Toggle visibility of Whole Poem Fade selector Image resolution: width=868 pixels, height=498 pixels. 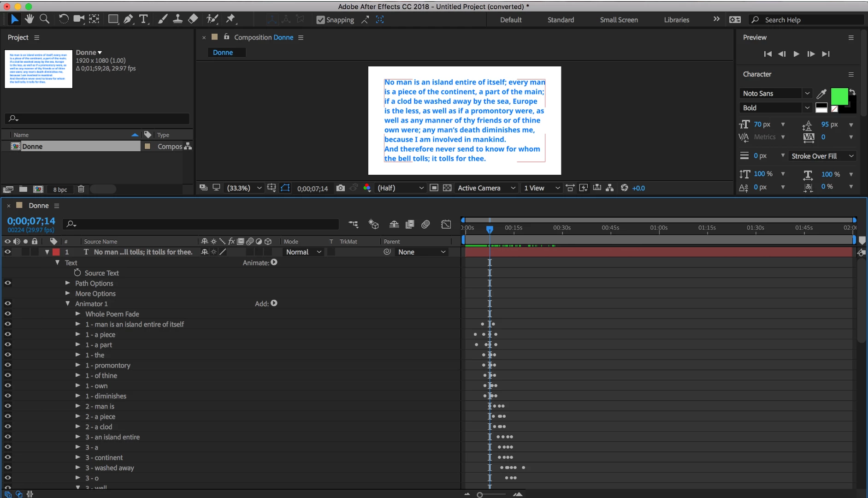(x=7, y=314)
